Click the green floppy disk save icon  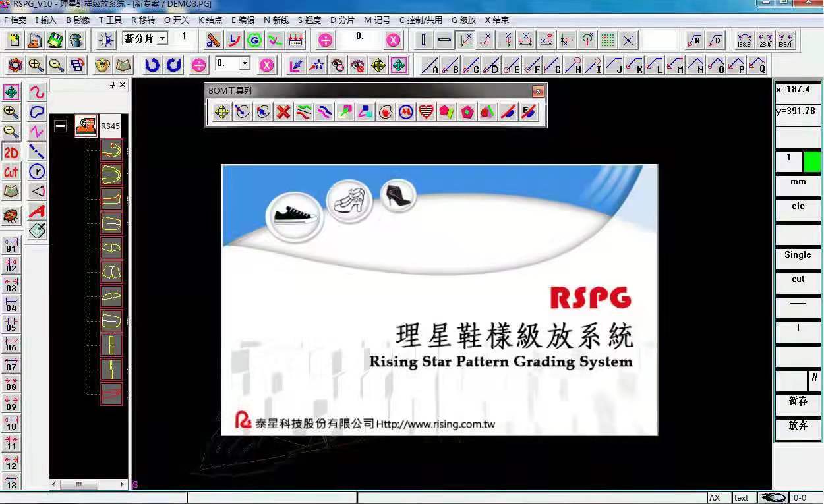point(55,40)
